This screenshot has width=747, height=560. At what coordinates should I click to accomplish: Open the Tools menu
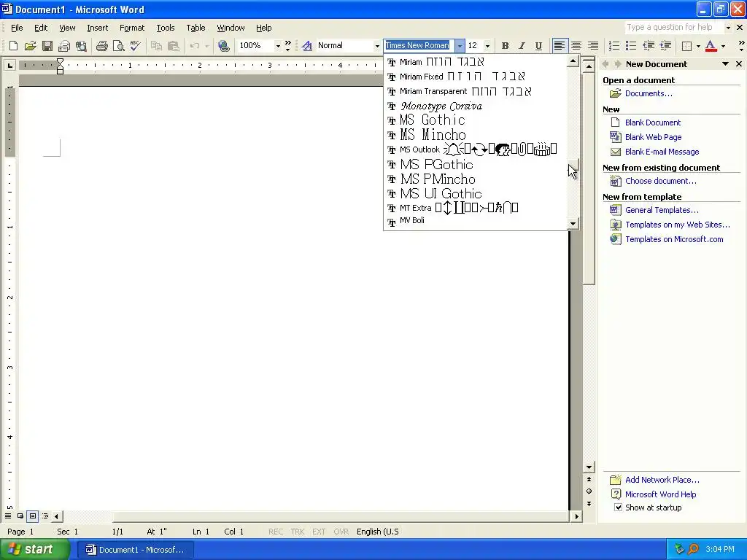pyautogui.click(x=166, y=28)
